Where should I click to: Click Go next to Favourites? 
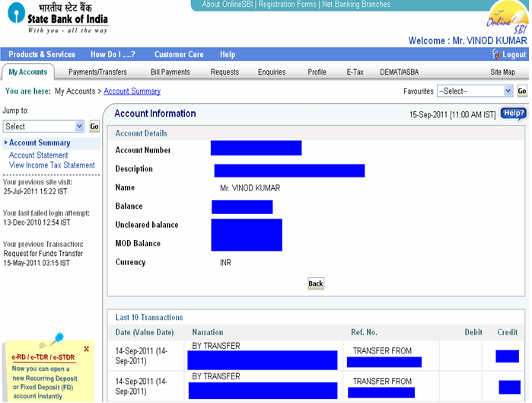522,91
